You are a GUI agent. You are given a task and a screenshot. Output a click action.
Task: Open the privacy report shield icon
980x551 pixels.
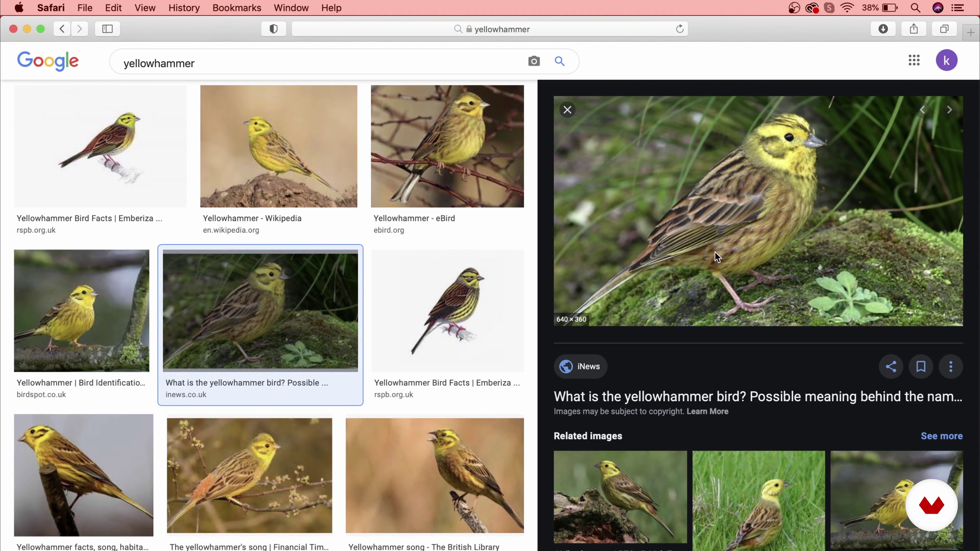pyautogui.click(x=274, y=29)
